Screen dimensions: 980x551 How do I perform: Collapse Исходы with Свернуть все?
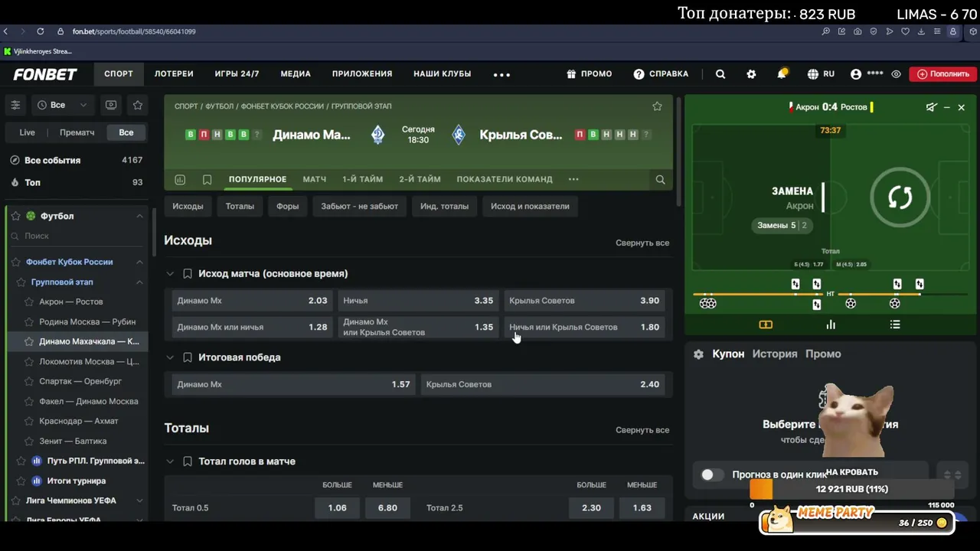pos(642,243)
